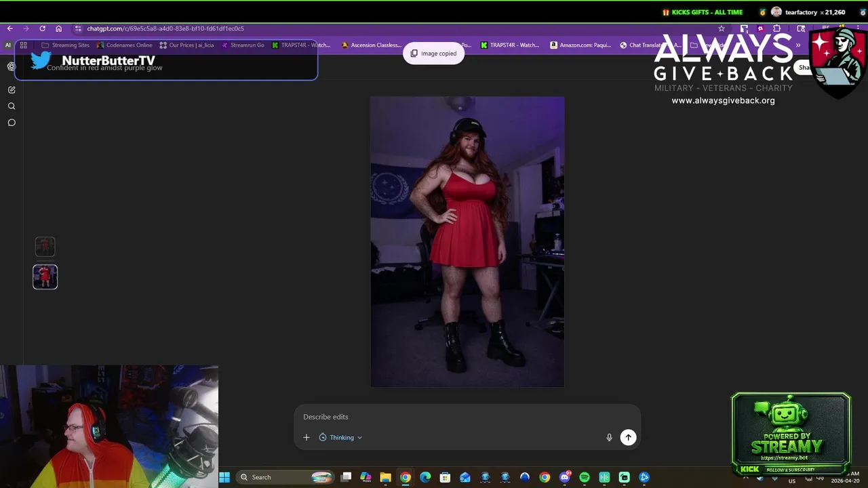Switch to the active Chrome taskbar icon
The width and height of the screenshot is (868, 488).
(405, 477)
